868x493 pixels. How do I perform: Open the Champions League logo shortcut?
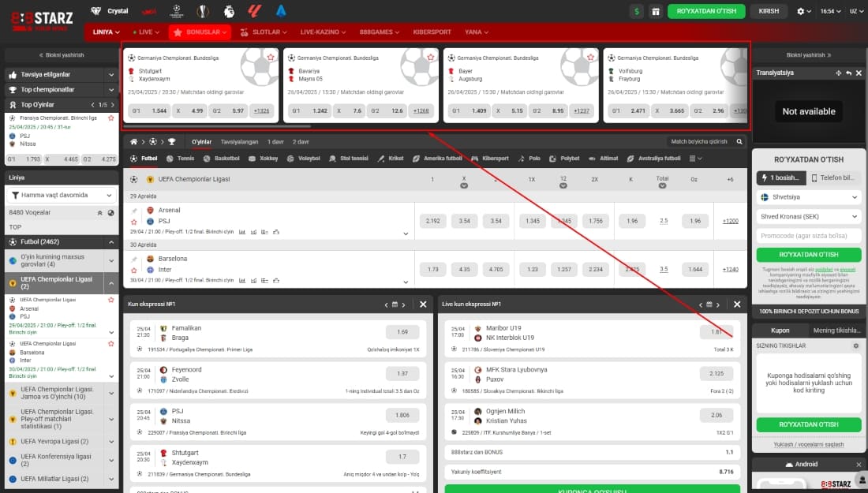pos(177,11)
